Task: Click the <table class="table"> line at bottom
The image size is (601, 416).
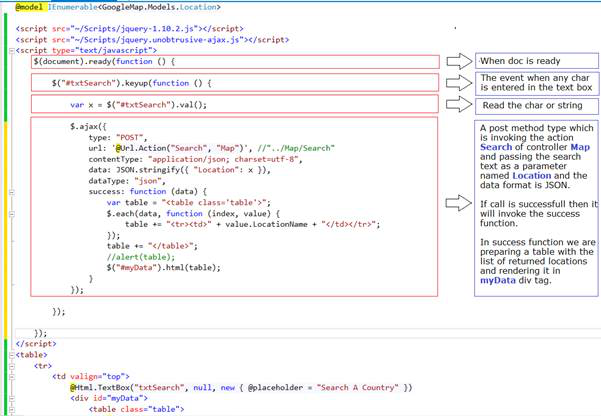Action: (136, 409)
